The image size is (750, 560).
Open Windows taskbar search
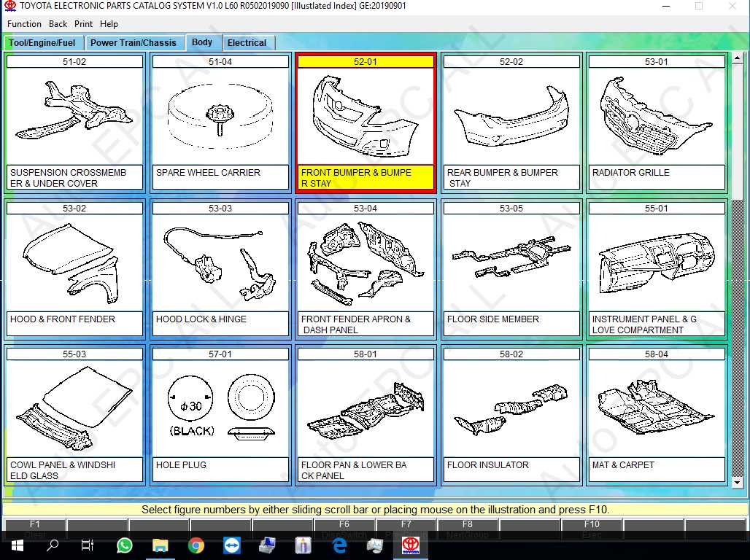tap(53, 545)
